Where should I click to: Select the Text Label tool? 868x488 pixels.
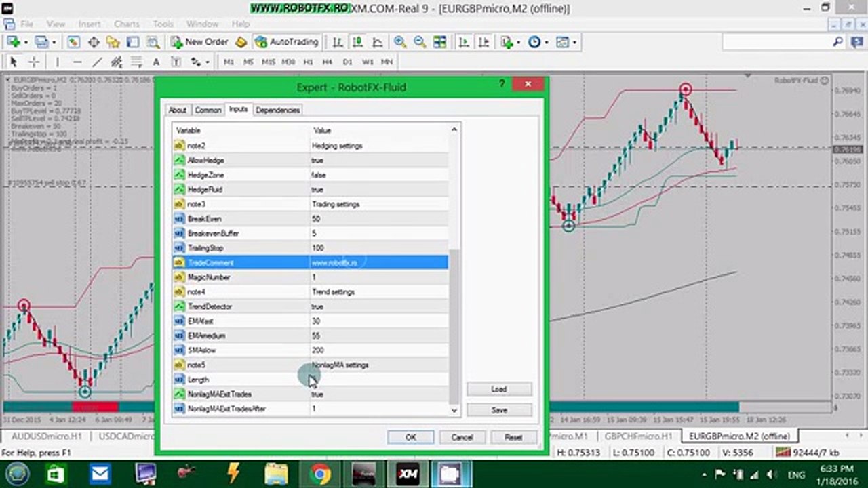tap(176, 62)
